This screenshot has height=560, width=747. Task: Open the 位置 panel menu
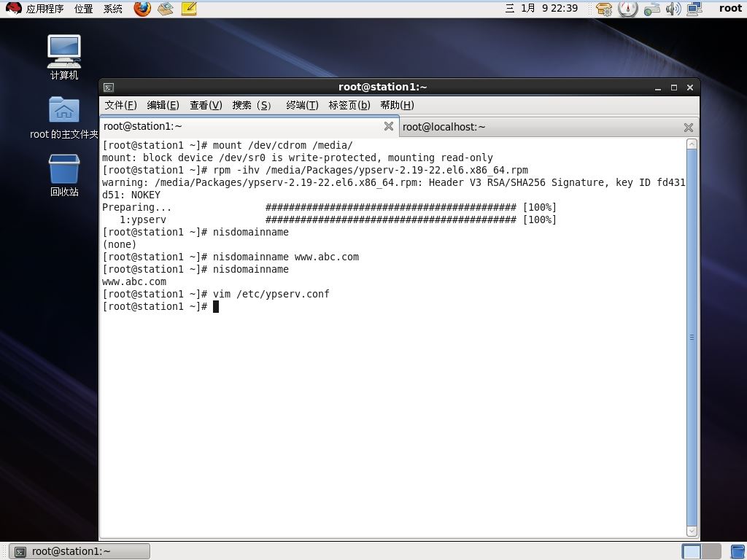(x=83, y=9)
